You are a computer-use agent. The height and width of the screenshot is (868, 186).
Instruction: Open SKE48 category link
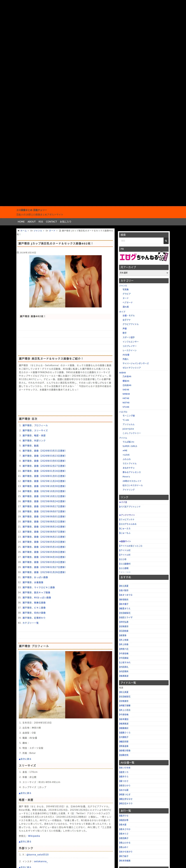126,390
